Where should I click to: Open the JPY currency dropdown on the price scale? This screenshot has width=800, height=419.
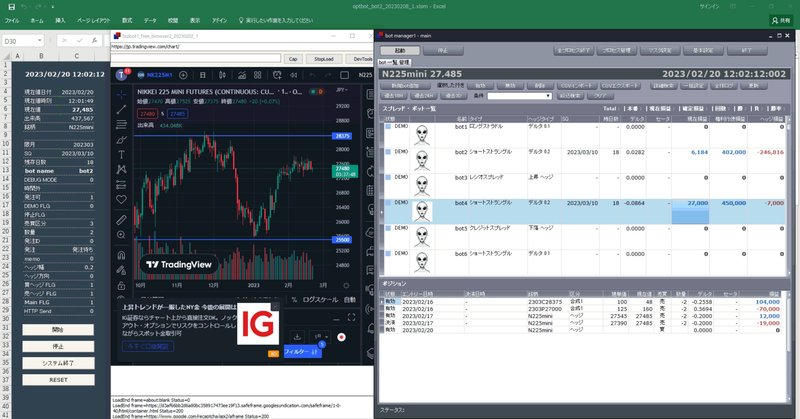tap(342, 90)
